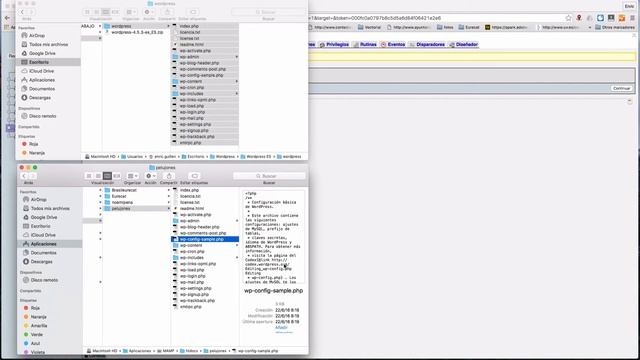
Task: Click the Buscar search field in pelujones window
Action: pyautogui.click(x=269, y=176)
